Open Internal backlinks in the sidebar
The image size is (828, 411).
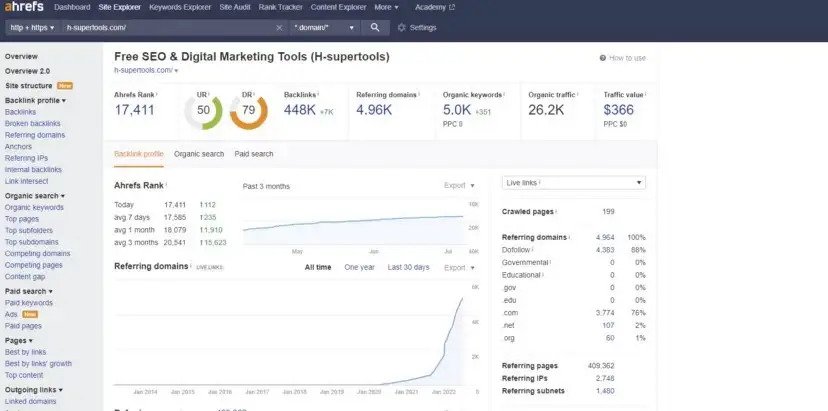click(33, 170)
